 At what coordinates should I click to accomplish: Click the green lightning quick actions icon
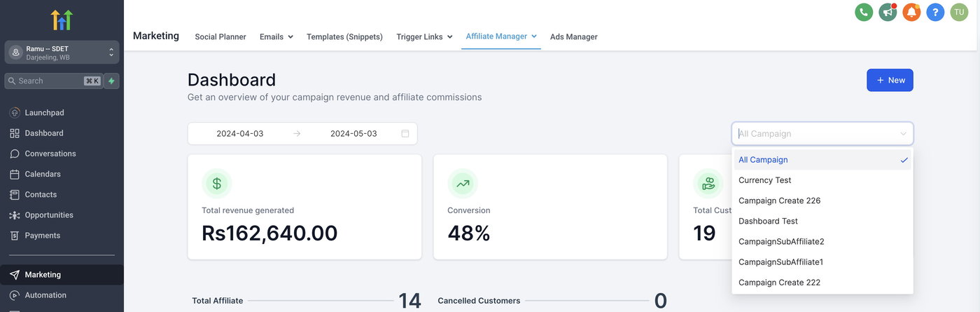[111, 81]
